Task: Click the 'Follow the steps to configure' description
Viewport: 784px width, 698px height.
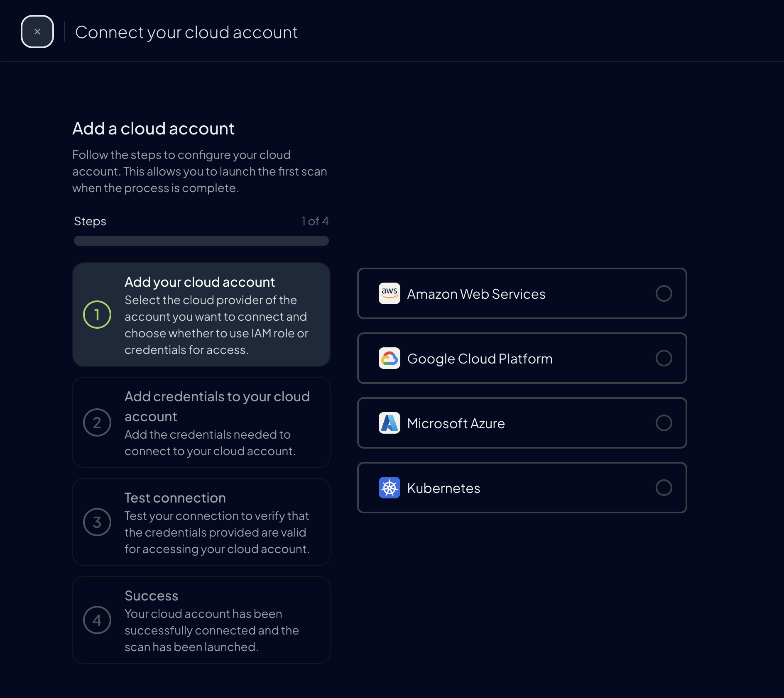Action: [x=200, y=171]
